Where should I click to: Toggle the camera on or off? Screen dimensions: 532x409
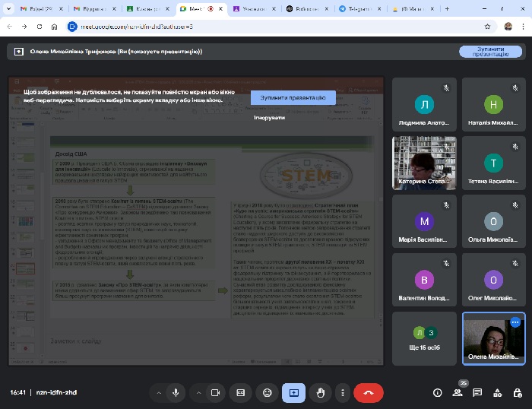coord(215,392)
